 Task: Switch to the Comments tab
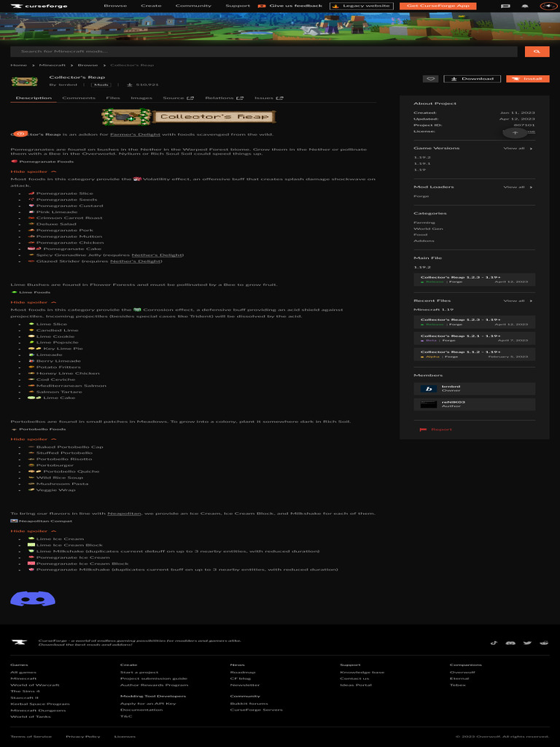pyautogui.click(x=79, y=98)
